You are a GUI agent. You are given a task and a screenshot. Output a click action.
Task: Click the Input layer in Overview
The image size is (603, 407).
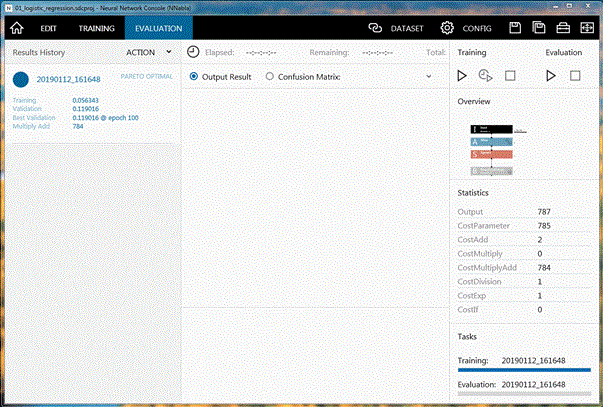491,129
